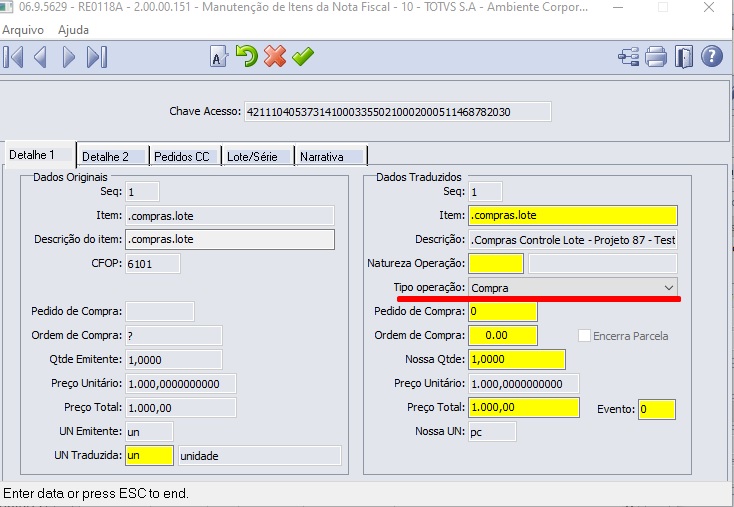
Task: Click 'Enter data or press ESC' status text
Action: click(96, 493)
